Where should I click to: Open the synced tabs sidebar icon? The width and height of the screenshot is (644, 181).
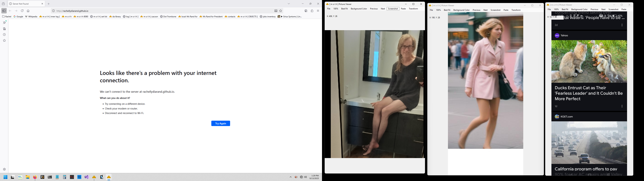(4, 29)
